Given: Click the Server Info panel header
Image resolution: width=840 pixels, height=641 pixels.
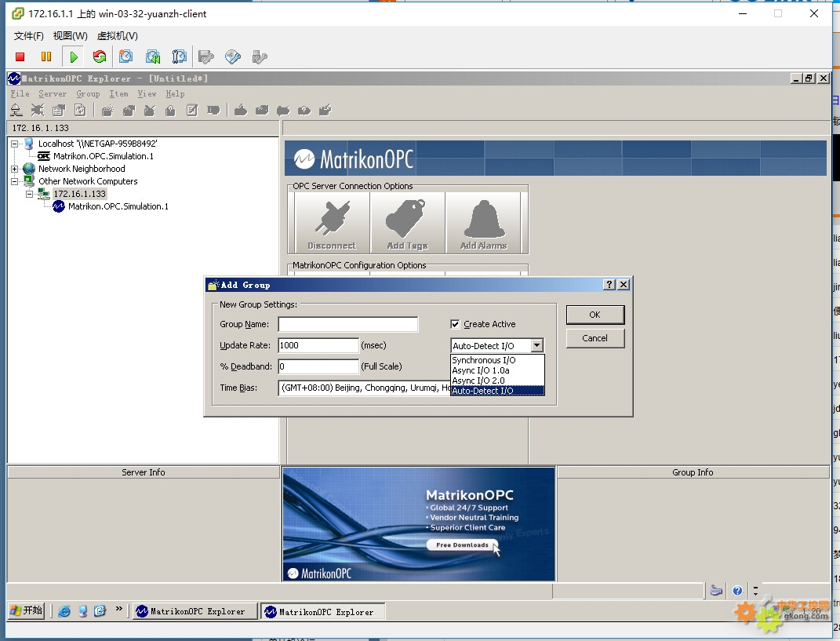Looking at the screenshot, I should click(144, 472).
